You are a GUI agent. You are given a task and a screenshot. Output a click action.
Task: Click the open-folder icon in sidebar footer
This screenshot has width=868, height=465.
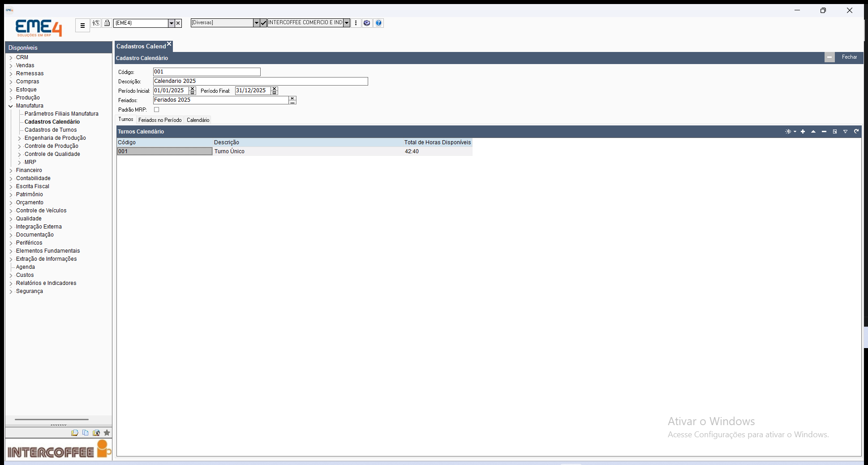74,433
